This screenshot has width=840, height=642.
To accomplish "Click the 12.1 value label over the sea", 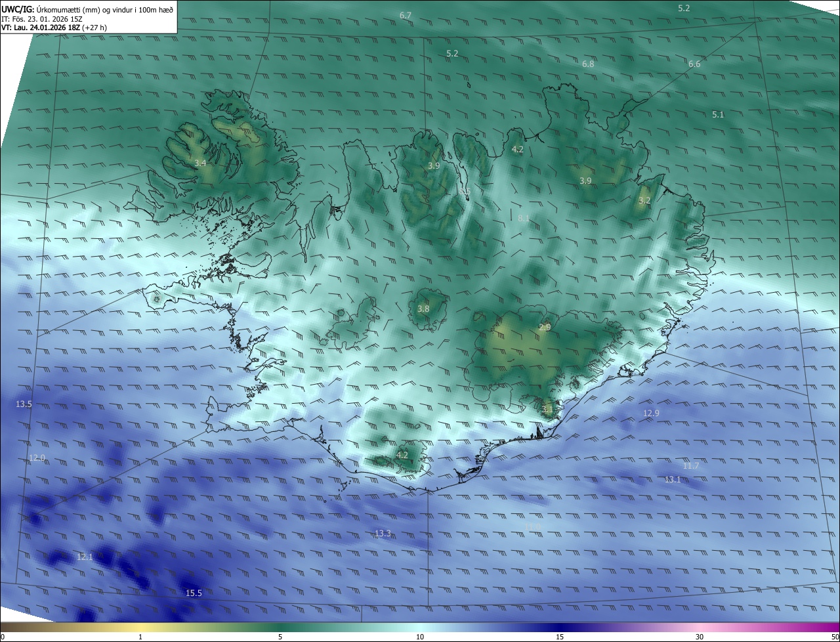I will click(x=85, y=557).
